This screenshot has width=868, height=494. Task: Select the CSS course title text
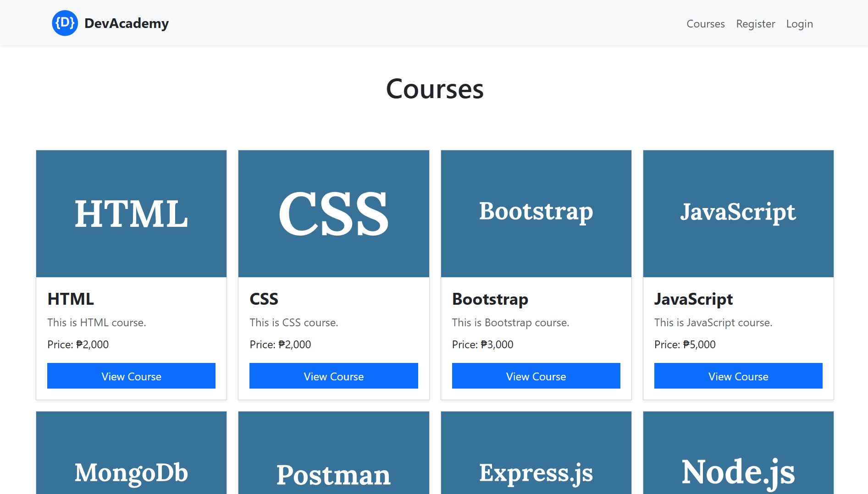(264, 299)
